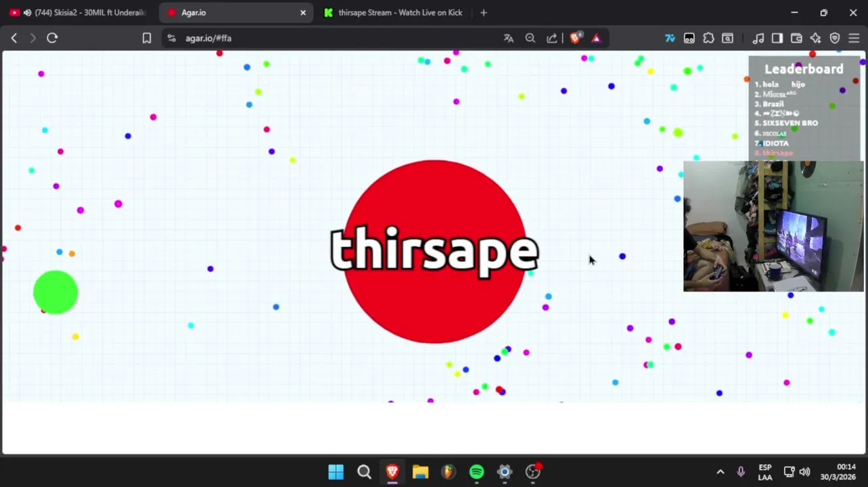Open the browser hamburger main menu
Screen dimensions: 868x487
coord(854,39)
